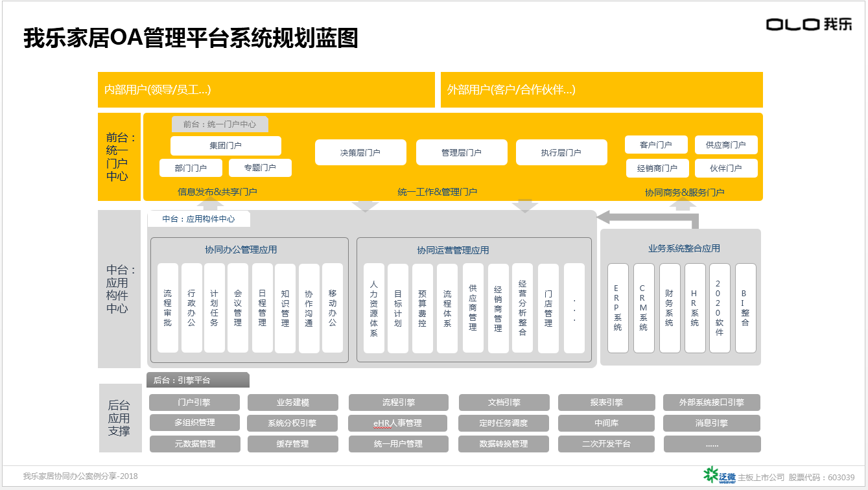Choose the 流程体系 column
The width and height of the screenshot is (868, 490).
click(x=447, y=308)
